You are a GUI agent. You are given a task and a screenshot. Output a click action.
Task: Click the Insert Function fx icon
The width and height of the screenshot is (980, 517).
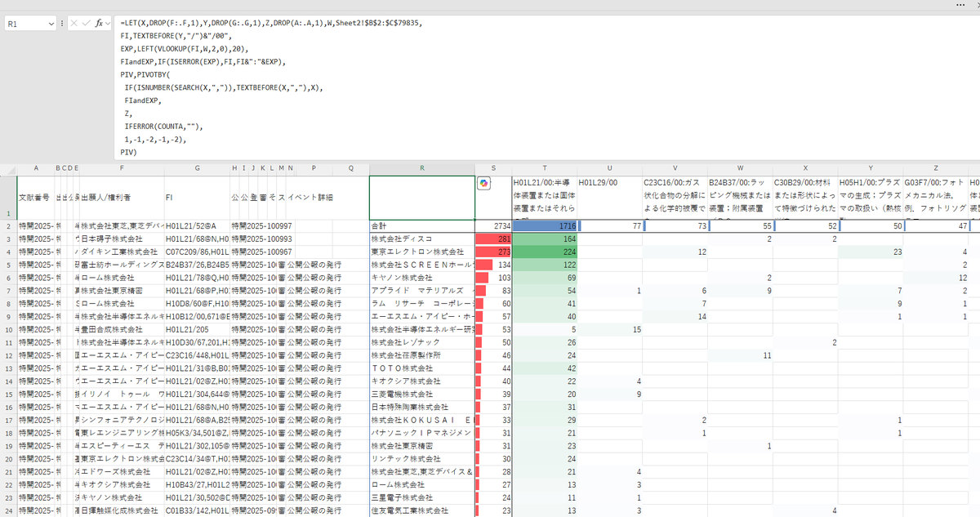click(x=99, y=24)
